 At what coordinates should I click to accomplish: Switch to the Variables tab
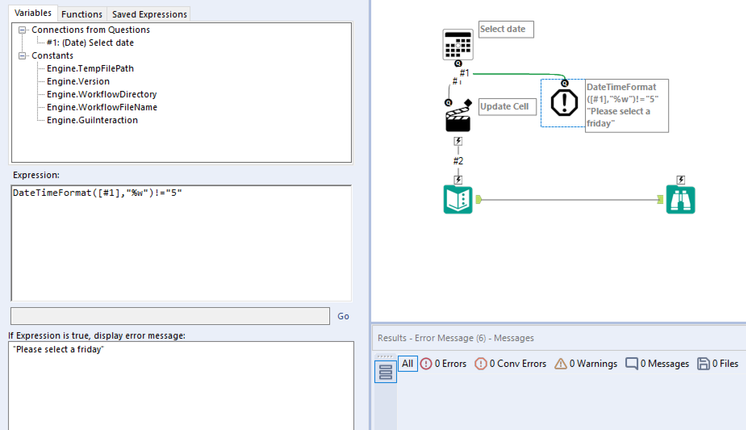[x=33, y=13]
